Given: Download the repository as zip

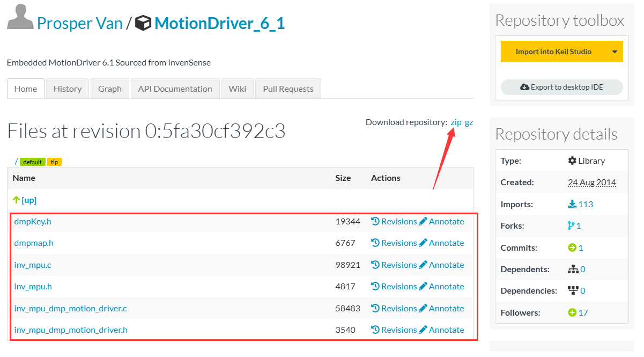Looking at the screenshot, I should (x=456, y=122).
